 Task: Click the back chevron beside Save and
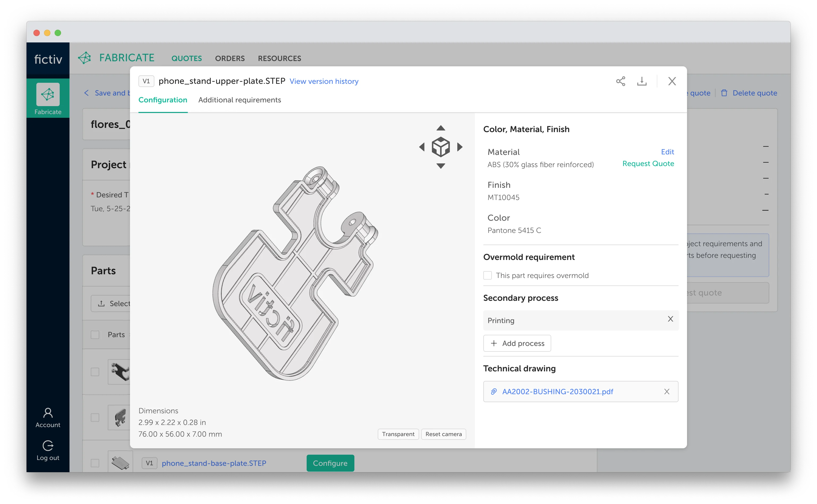click(x=86, y=93)
